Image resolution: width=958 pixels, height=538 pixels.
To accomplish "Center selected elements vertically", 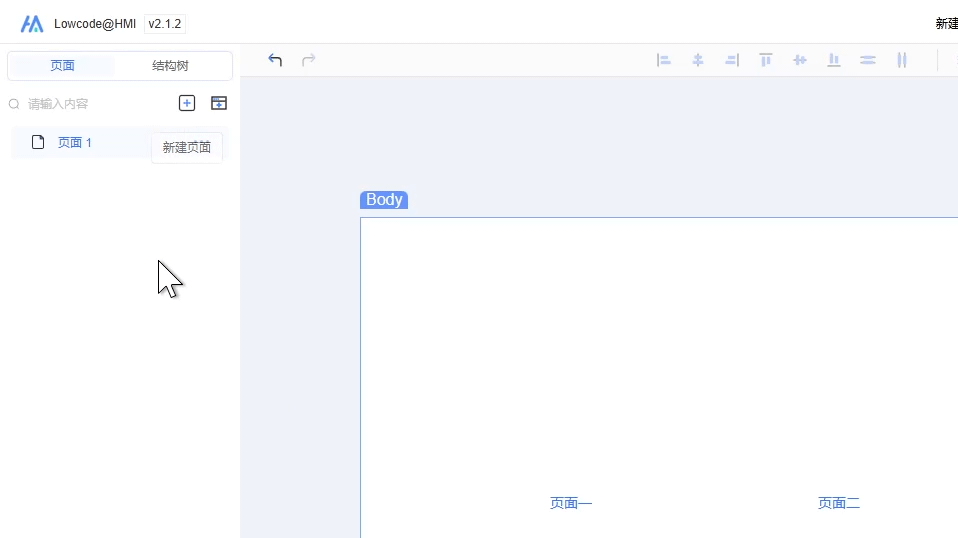I will coord(800,60).
